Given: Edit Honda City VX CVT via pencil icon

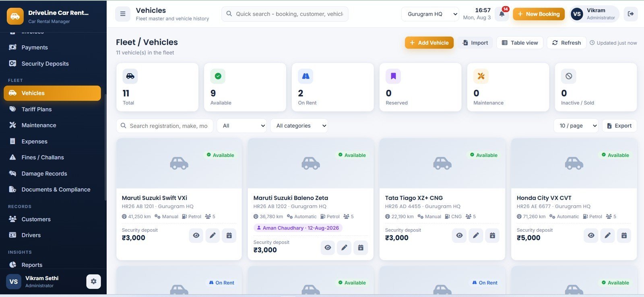Looking at the screenshot, I should (607, 235).
